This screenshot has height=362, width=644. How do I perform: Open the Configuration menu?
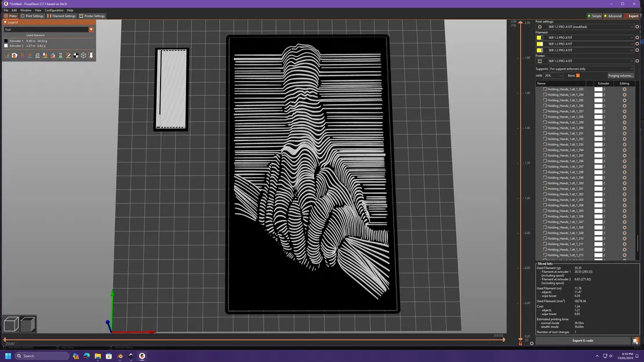pyautogui.click(x=54, y=10)
